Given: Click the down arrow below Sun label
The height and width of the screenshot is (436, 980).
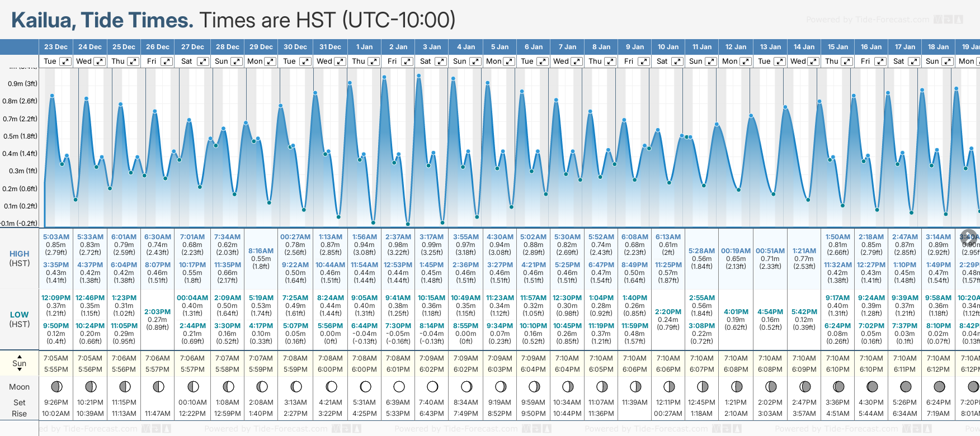Looking at the screenshot, I should click(x=20, y=371).
